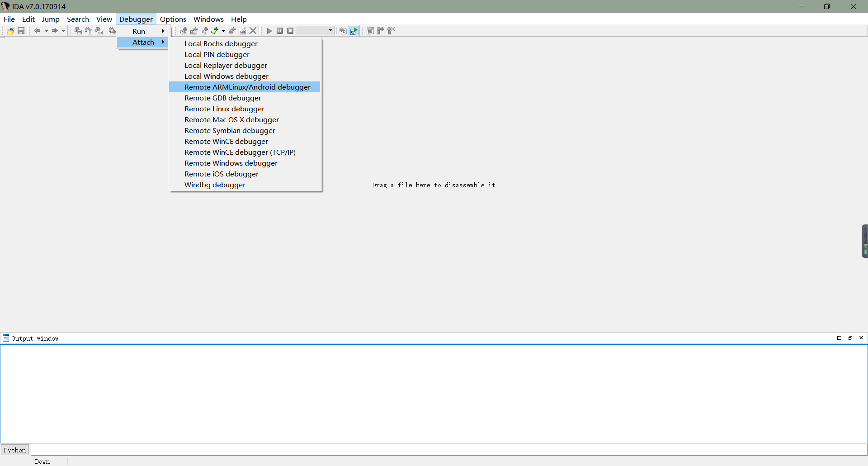Choose Remote Symbian debugger
This screenshot has width=868, height=466.
click(245, 130)
